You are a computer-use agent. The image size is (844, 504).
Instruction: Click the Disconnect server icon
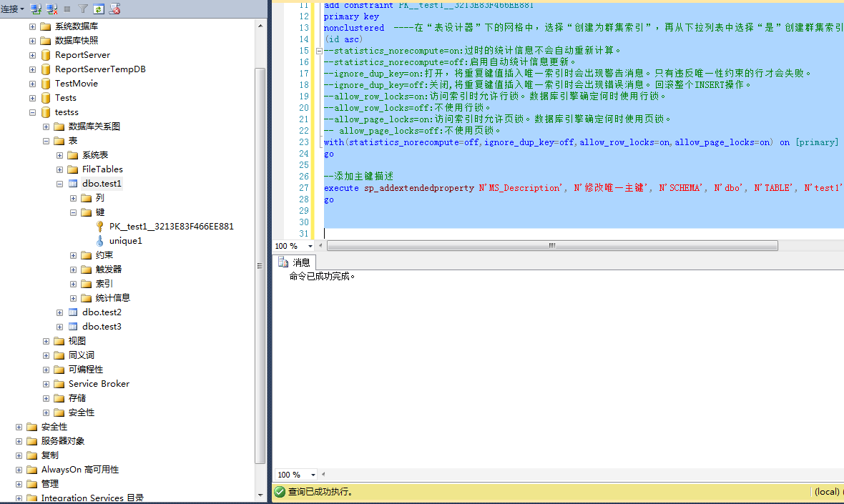point(51,9)
